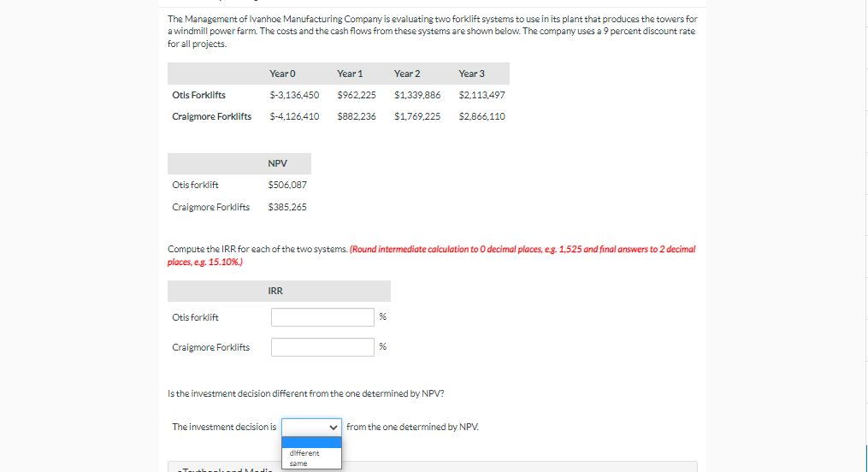Click the Craigmore Year 3 value $2,866,110

coord(481,116)
